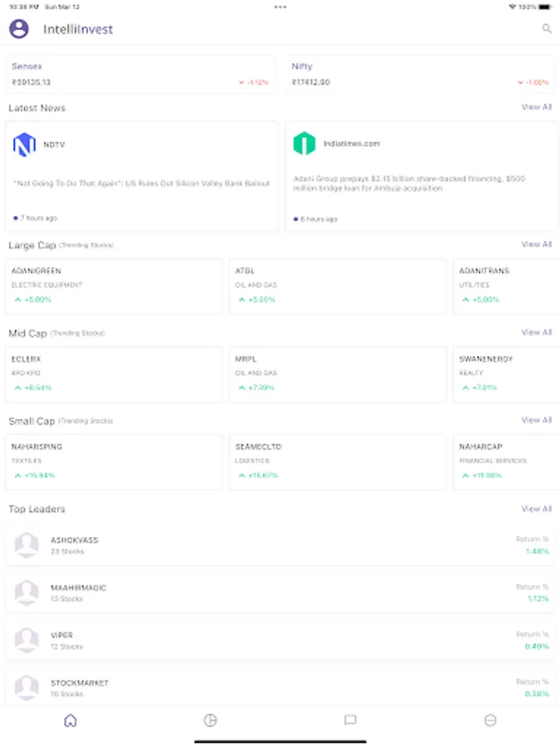Open the portfolio pie chart tab

pyautogui.click(x=211, y=720)
